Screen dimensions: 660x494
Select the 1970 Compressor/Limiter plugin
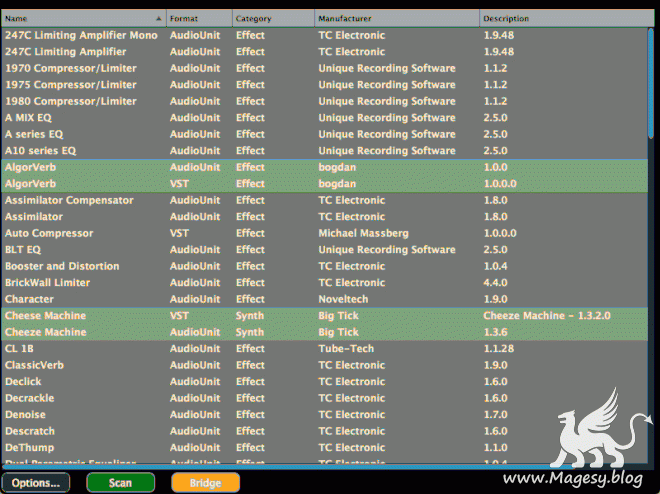[x=325, y=68]
